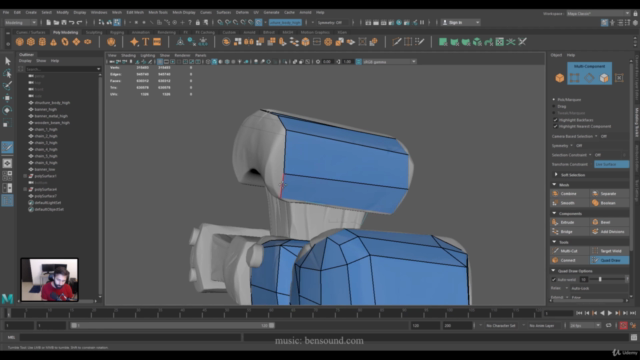Toggle auto keyframe button on timeline
The height and width of the screenshot is (360, 640).
tap(623, 325)
